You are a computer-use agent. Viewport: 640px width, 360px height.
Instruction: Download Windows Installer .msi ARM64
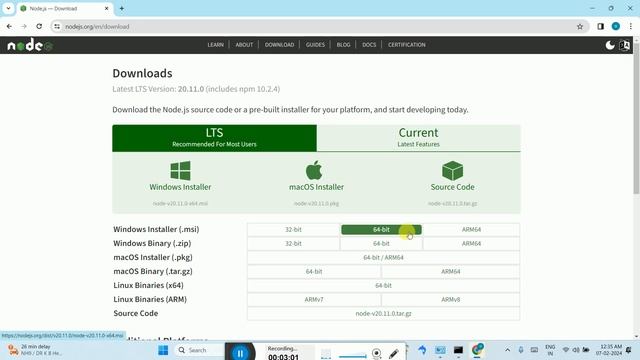471,230
